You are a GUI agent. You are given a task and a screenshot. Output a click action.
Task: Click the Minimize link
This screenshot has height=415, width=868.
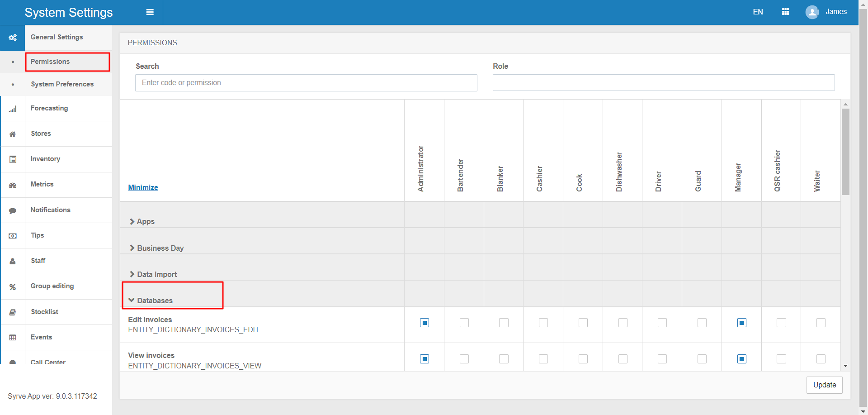(143, 187)
